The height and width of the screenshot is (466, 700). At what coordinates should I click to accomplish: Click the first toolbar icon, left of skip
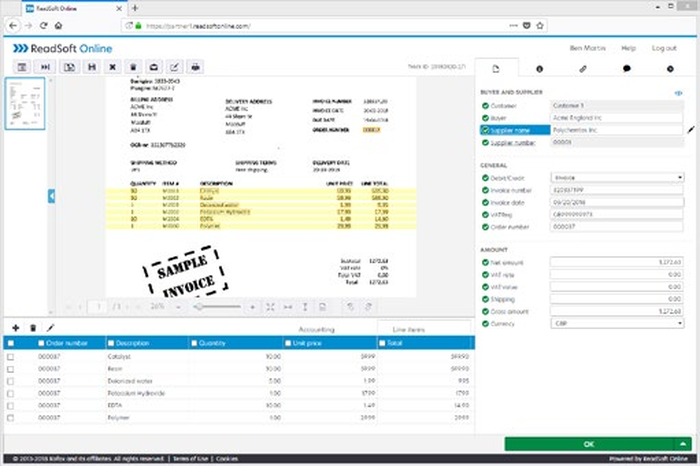pos(21,67)
